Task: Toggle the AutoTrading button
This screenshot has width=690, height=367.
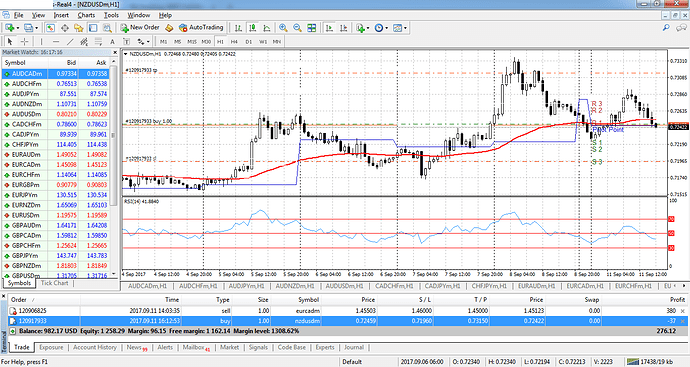Action: coord(201,27)
